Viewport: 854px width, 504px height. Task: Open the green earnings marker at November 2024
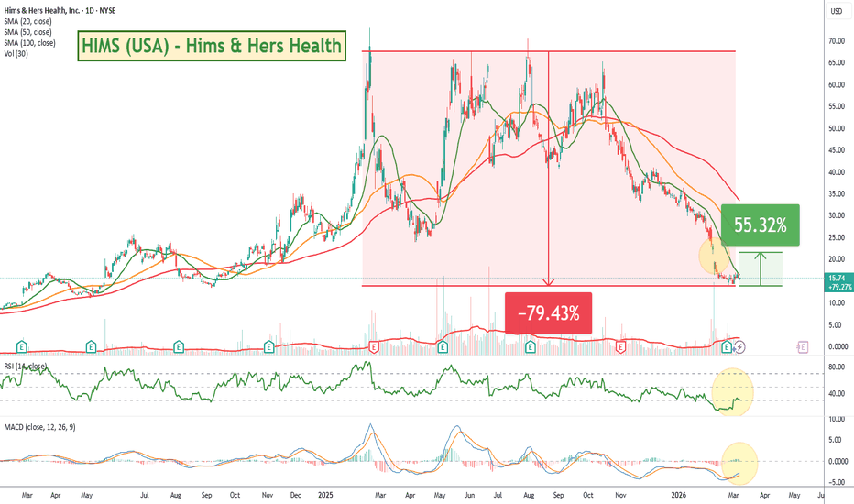click(x=268, y=346)
